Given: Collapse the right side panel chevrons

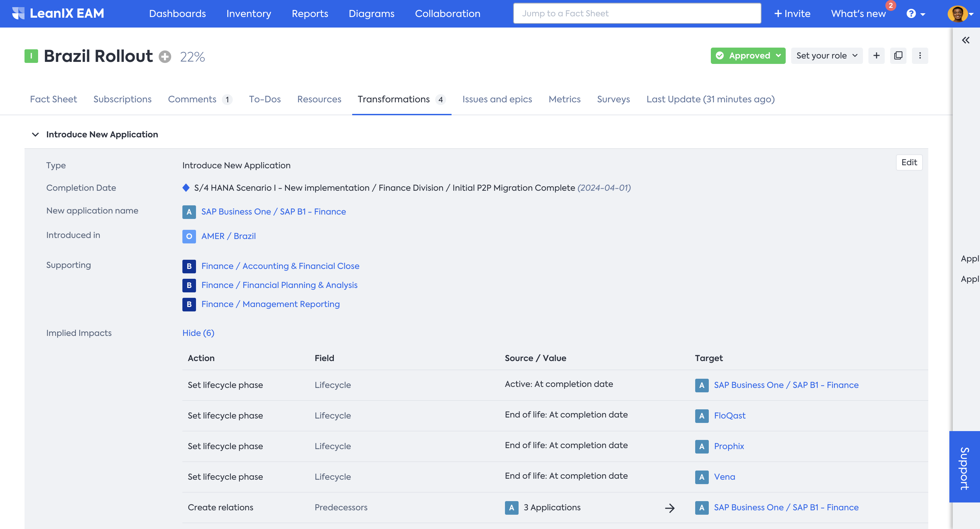Looking at the screenshot, I should (x=966, y=40).
